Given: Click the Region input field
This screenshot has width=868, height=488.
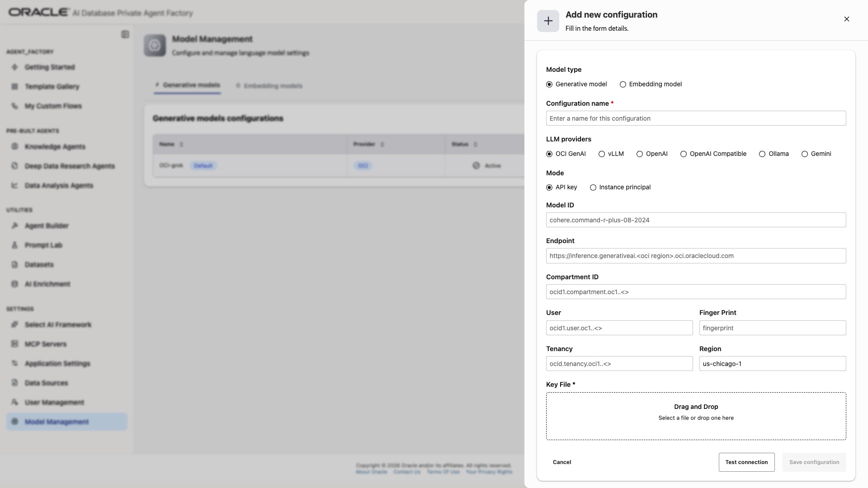Looking at the screenshot, I should (x=773, y=364).
